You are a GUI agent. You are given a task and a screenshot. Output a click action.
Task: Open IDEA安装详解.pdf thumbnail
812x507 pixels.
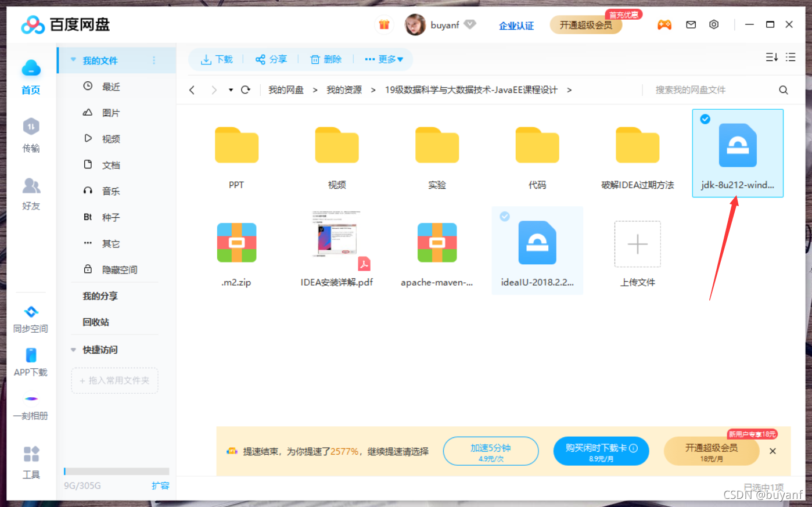tap(337, 235)
